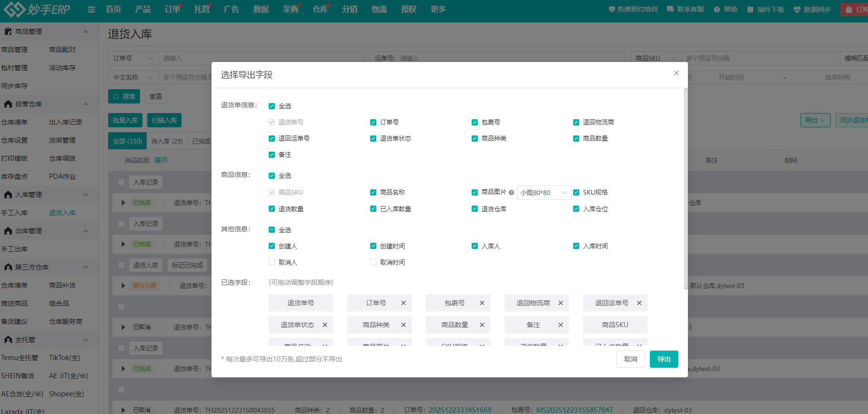The image size is (868, 414).
Task: Remove 备注 chip from selected fields
Action: 561,325
